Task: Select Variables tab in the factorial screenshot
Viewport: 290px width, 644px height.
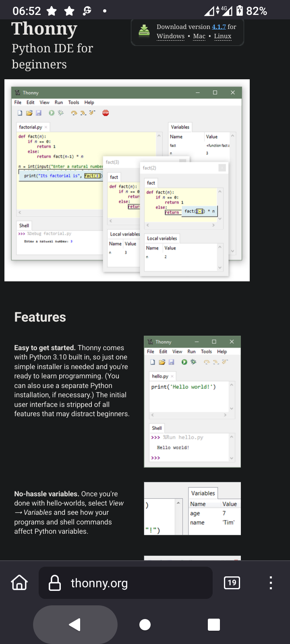Action: click(180, 127)
